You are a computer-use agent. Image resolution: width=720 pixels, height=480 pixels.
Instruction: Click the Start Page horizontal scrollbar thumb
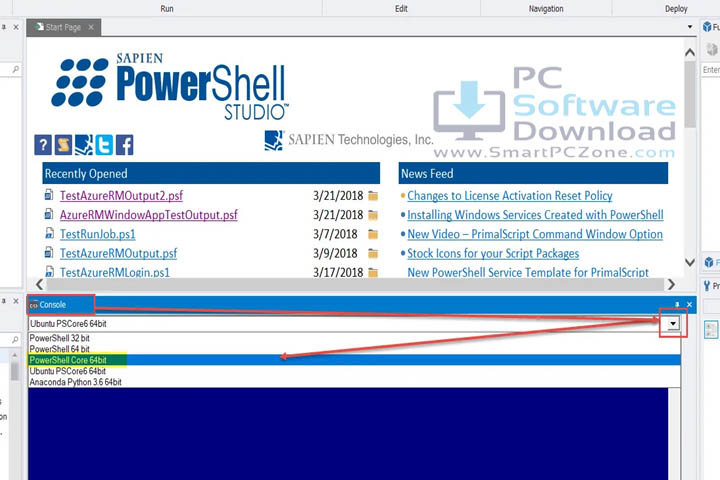click(354, 284)
